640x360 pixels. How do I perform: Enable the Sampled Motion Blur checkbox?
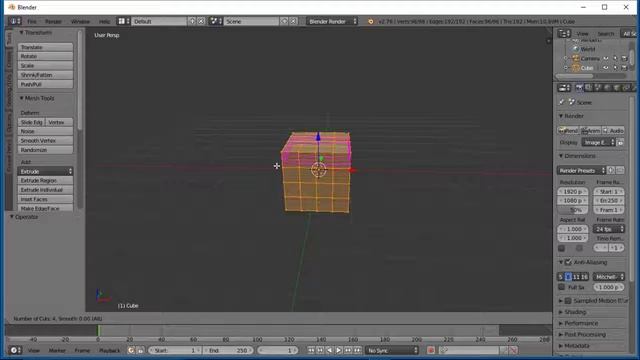pyautogui.click(x=568, y=301)
